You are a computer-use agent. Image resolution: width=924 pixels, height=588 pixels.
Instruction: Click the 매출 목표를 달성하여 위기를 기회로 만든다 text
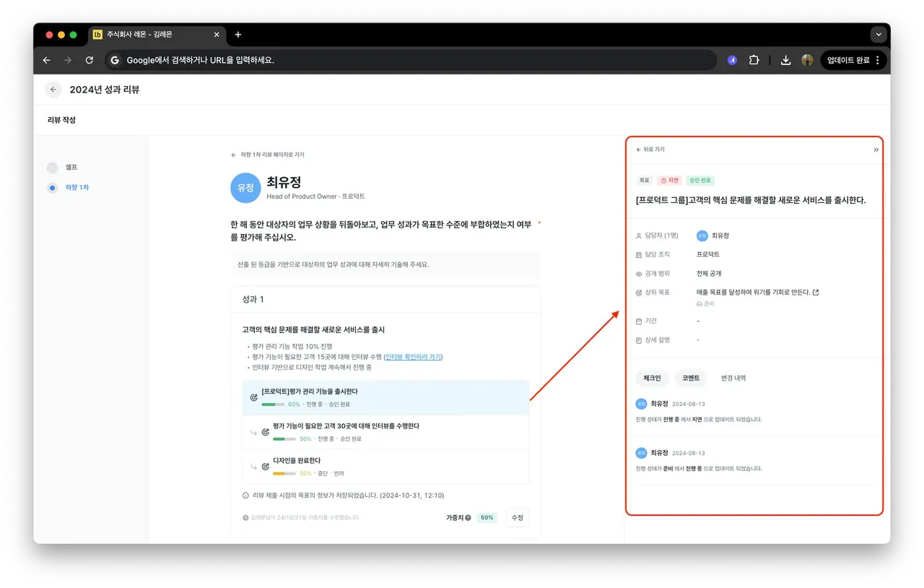pos(753,293)
